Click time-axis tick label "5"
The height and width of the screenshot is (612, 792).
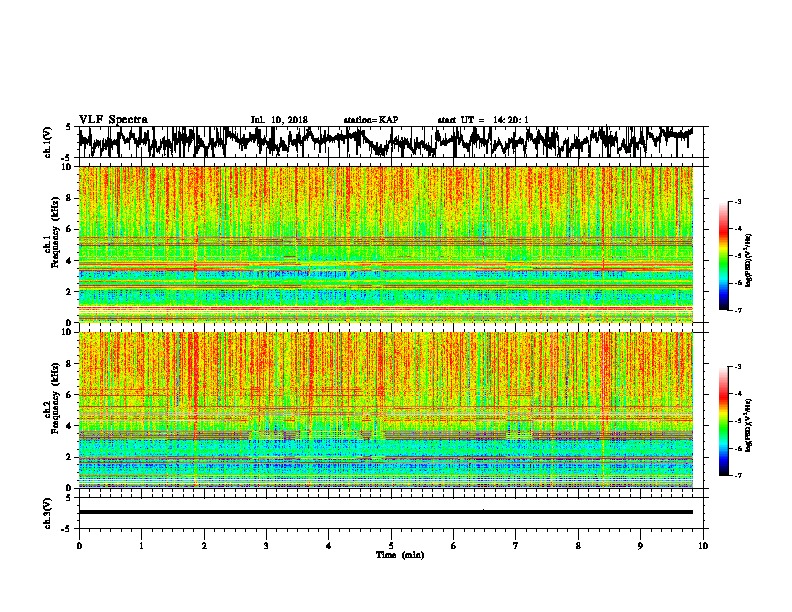pyautogui.click(x=391, y=546)
